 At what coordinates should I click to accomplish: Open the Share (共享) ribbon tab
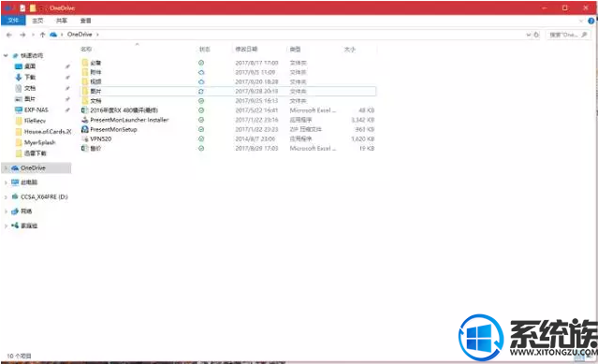pos(62,21)
